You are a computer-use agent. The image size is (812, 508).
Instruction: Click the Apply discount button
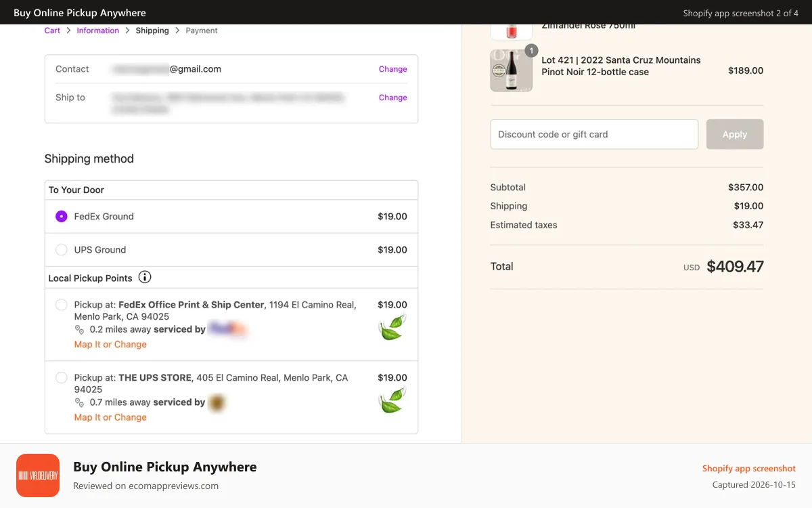point(735,134)
